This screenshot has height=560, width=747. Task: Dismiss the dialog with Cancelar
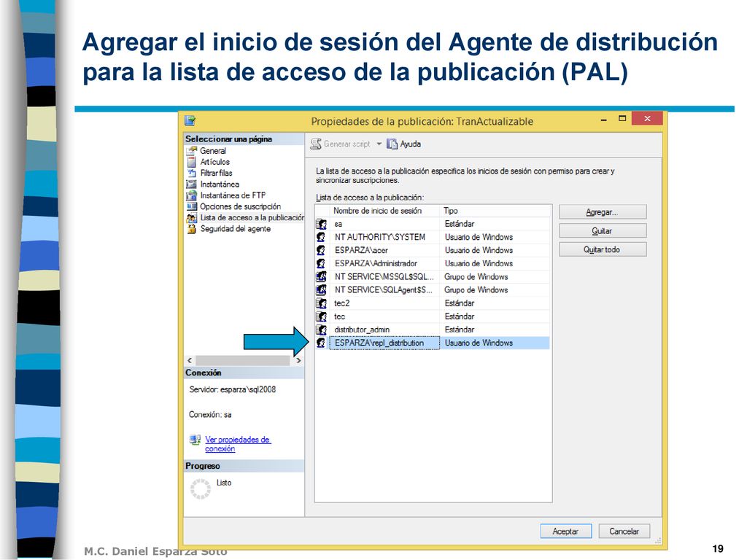tap(624, 531)
